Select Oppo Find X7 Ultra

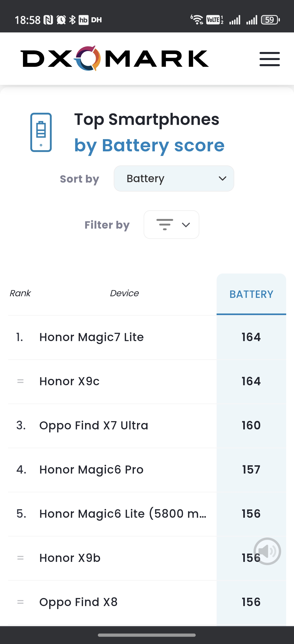click(94, 425)
